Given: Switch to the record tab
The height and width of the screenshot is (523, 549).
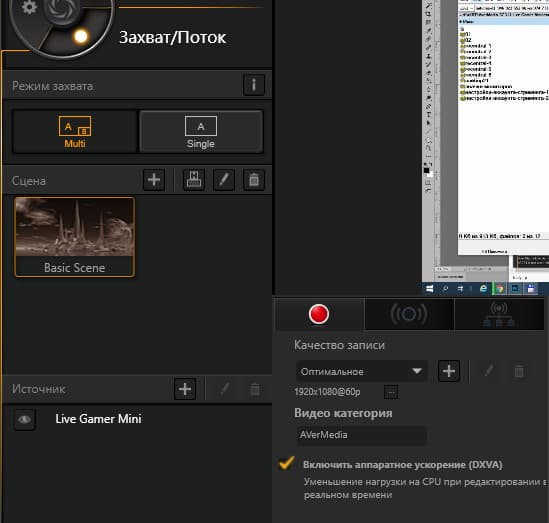Looking at the screenshot, I should (x=319, y=314).
